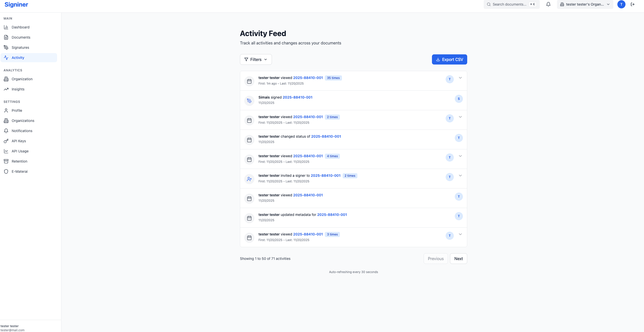This screenshot has width=644, height=332.
Task: Open the Dashboard section in sidebar
Action: pos(21,27)
